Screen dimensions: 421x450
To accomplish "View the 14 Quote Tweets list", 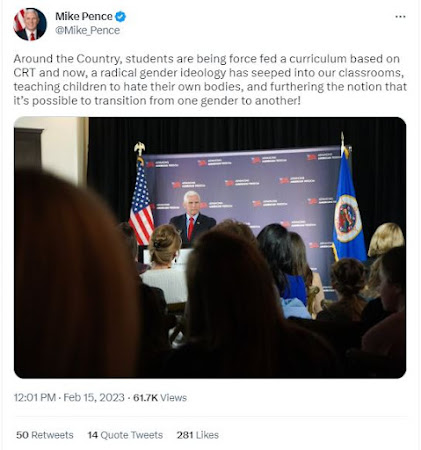I will coord(125,435).
